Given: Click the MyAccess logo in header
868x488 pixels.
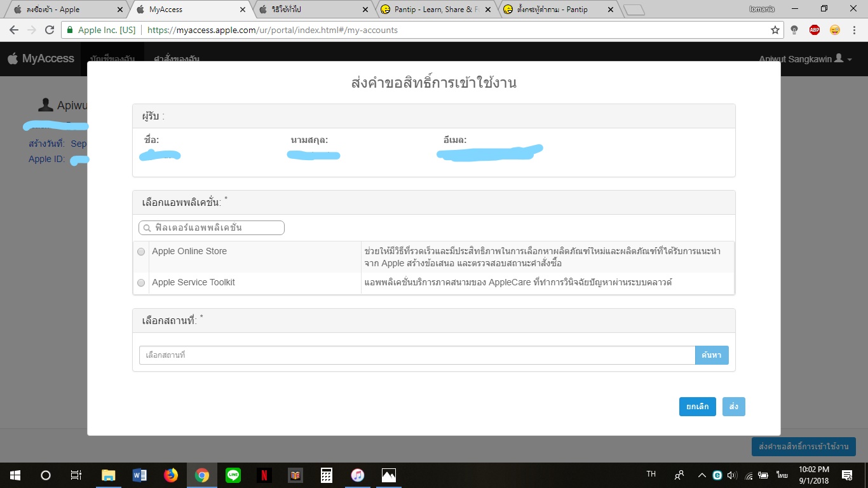Looking at the screenshot, I should pyautogui.click(x=41, y=58).
